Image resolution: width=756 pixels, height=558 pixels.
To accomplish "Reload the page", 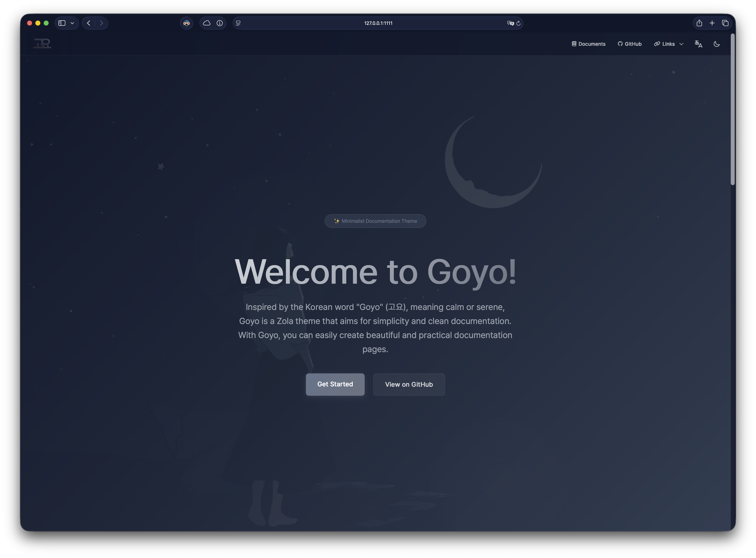I will 518,23.
